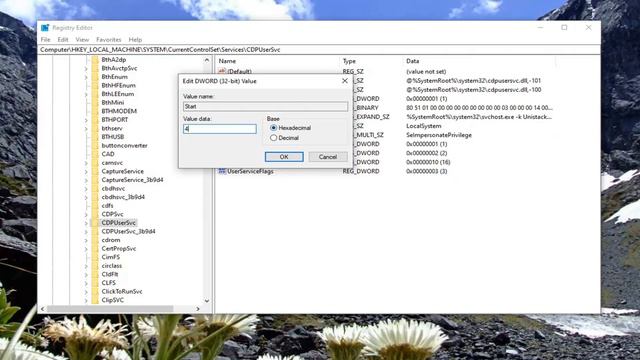Screen dimensions: 640x360
Task: Click the Registry Editor app icon in title bar
Action: point(45,28)
